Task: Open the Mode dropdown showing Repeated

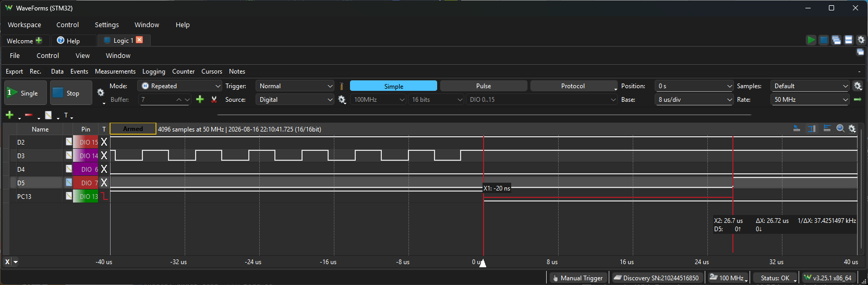Action: 180,86
